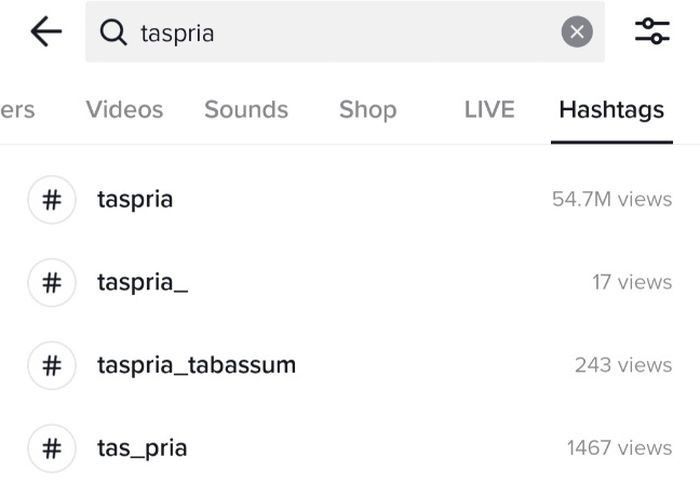This screenshot has height=483, width=700.
Task: Open the taspria_tabassum hashtag result
Action: (196, 365)
